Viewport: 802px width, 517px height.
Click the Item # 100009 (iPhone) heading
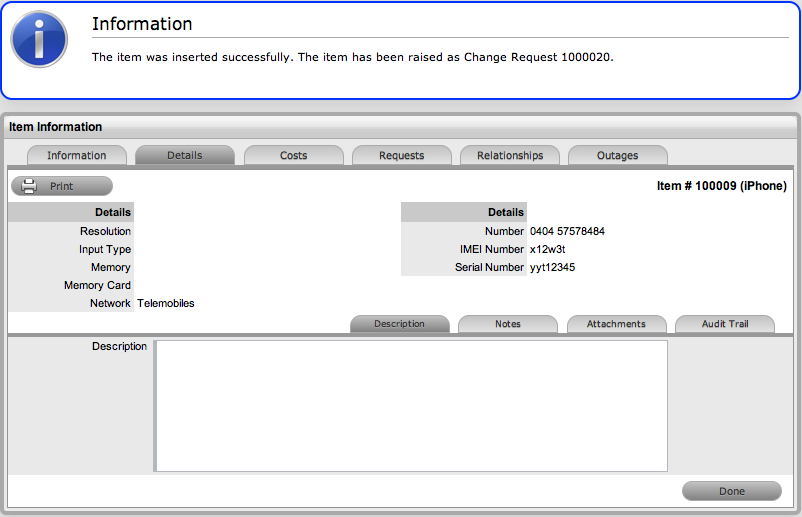click(722, 186)
